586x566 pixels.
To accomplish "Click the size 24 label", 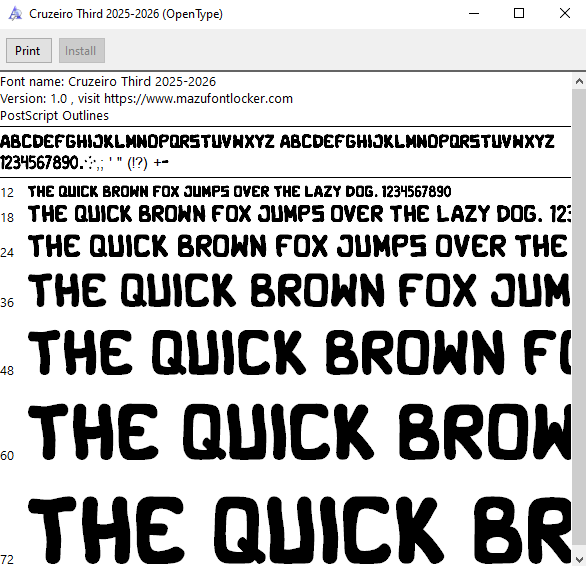I will tap(7, 253).
